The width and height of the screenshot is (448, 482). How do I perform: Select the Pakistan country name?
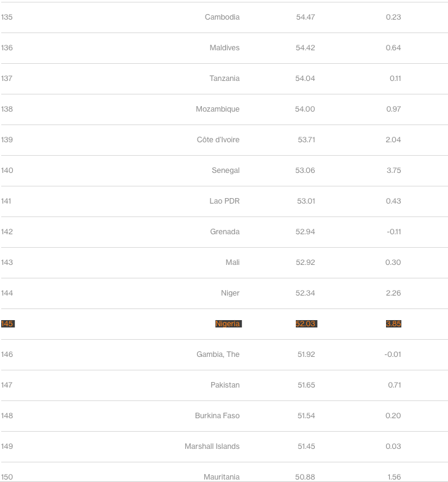coord(225,385)
